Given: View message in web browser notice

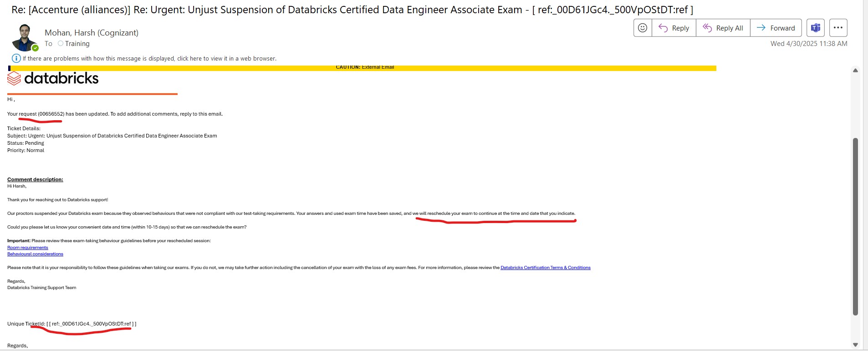Looking at the screenshot, I should pyautogui.click(x=149, y=58).
